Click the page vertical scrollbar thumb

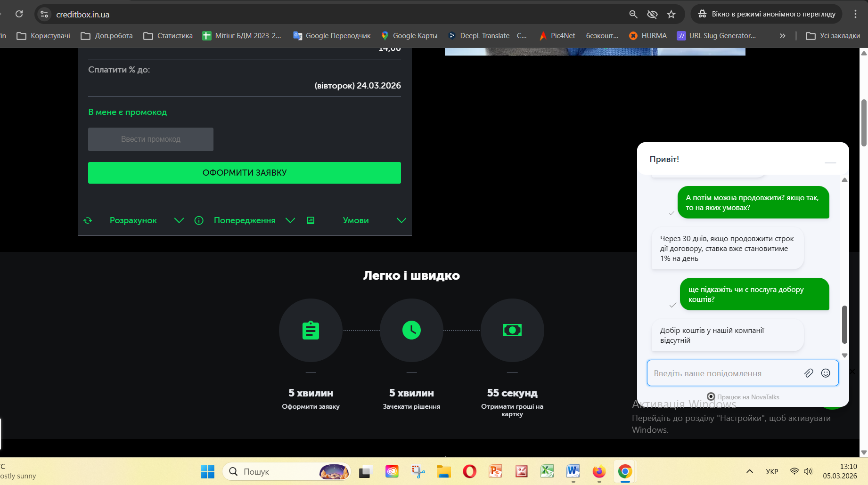point(864,122)
